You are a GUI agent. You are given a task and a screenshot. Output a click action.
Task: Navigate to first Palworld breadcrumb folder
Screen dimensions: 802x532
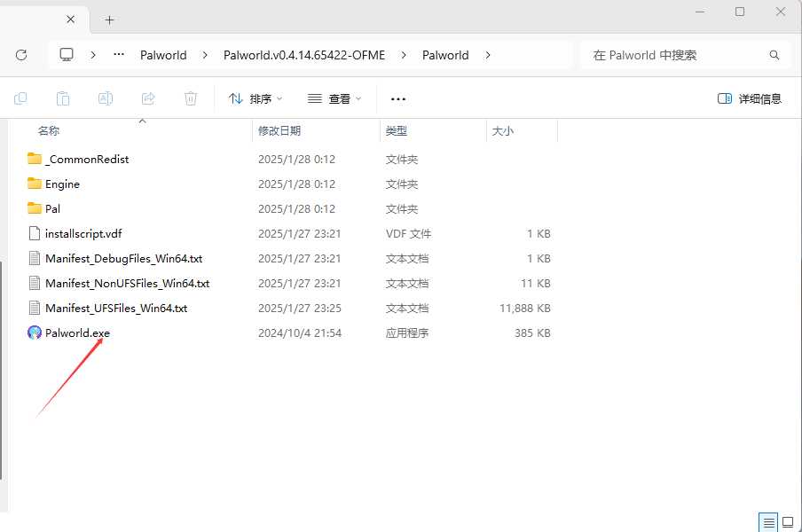(x=163, y=55)
